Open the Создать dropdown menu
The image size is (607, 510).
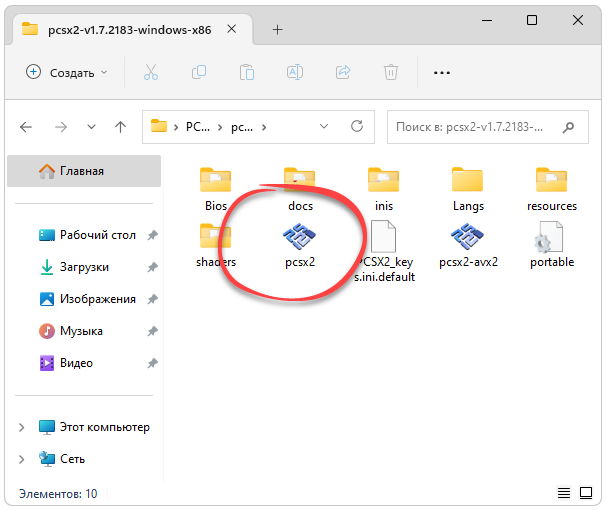(x=67, y=72)
